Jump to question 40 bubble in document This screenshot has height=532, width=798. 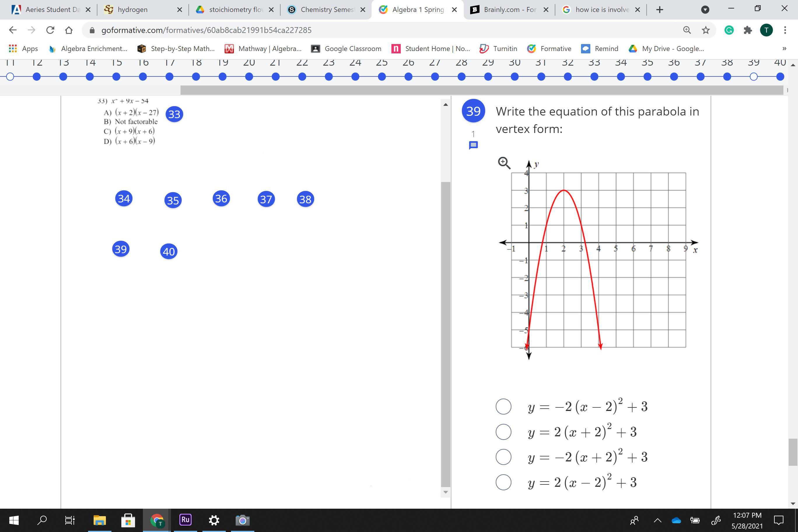pyautogui.click(x=169, y=251)
